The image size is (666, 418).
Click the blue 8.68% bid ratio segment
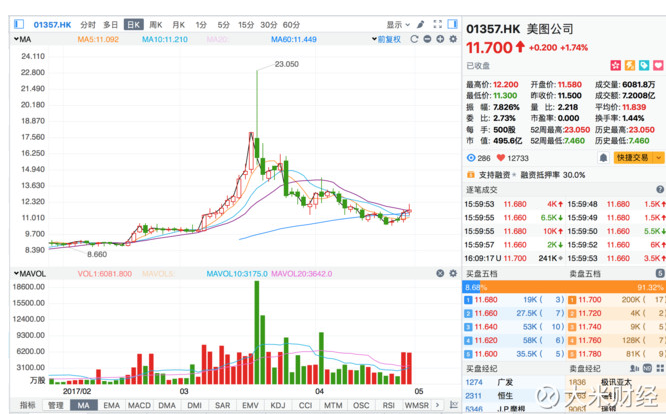pyautogui.click(x=471, y=287)
